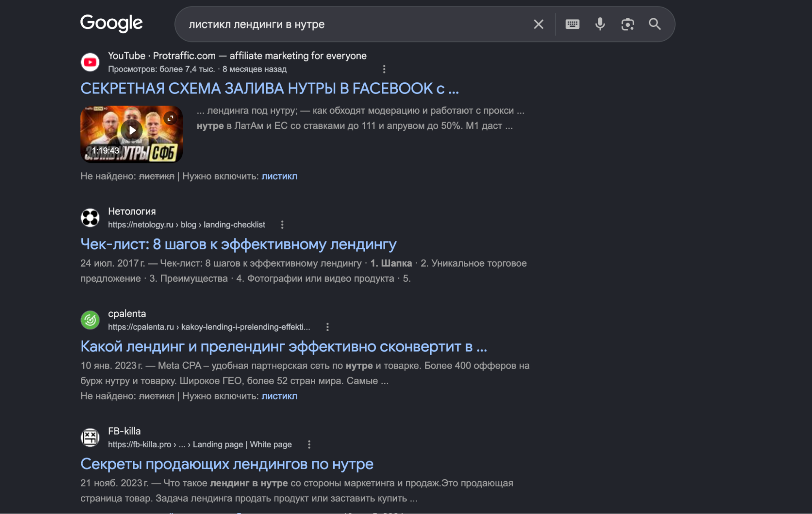Image resolution: width=812 pixels, height=514 pixels.
Task: Open Чек-лист: 8 шагов к эффективному лендингу
Action: coord(238,244)
